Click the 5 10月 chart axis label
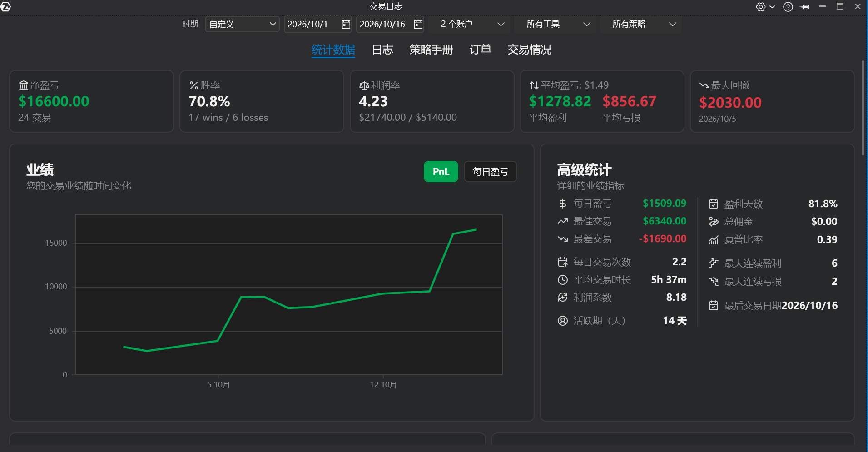The width and height of the screenshot is (868, 452). (218, 385)
